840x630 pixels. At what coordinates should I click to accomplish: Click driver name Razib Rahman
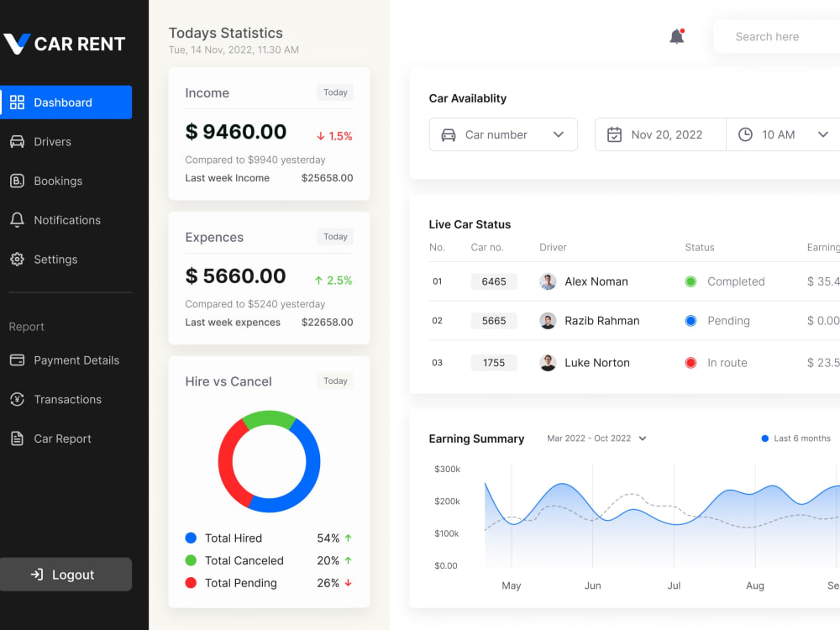602,321
